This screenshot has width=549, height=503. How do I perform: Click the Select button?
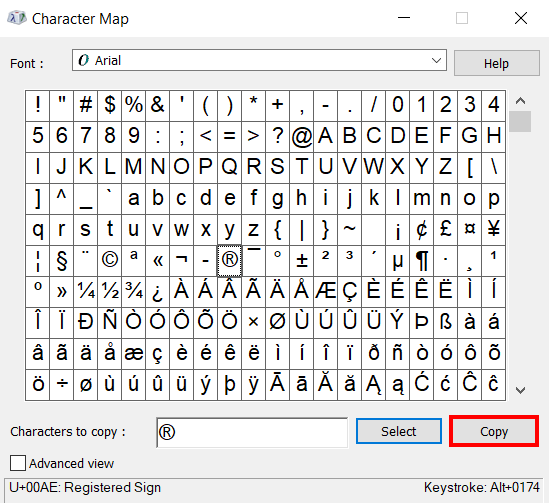click(399, 431)
